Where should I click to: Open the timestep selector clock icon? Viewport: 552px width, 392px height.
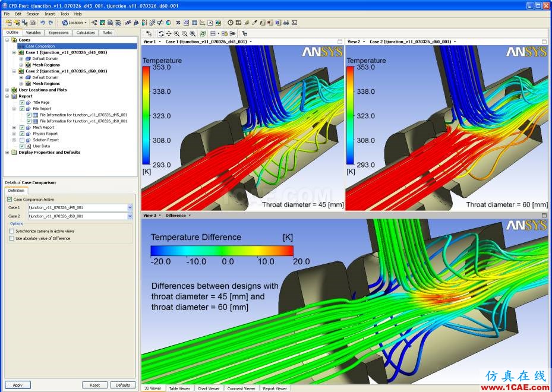coord(231,23)
